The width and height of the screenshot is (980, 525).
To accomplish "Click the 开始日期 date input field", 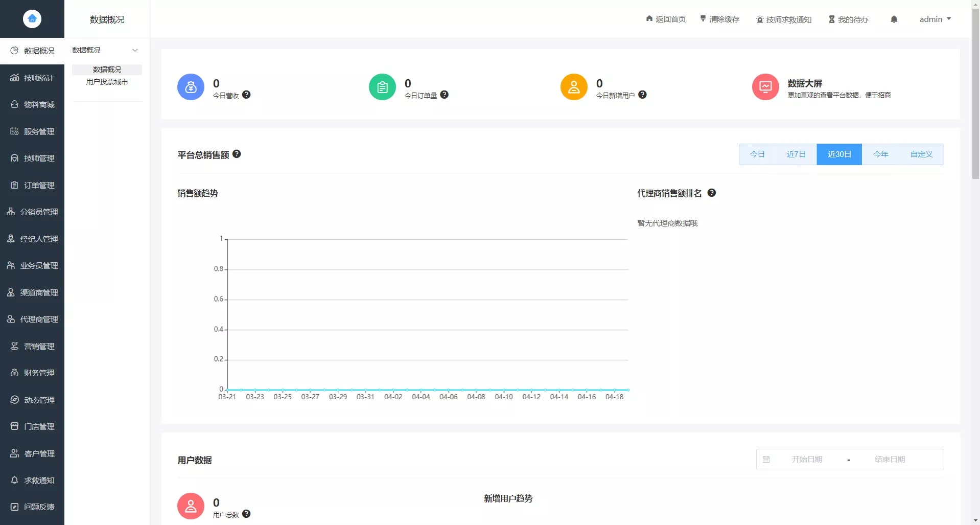I will [x=807, y=459].
